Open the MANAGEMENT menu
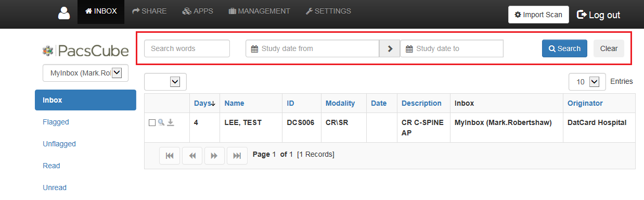The image size is (644, 200). tap(259, 11)
